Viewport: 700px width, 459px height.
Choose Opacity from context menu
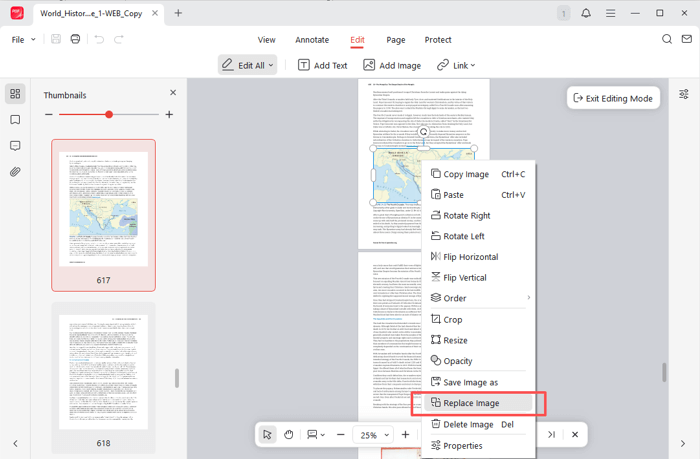[480, 361]
